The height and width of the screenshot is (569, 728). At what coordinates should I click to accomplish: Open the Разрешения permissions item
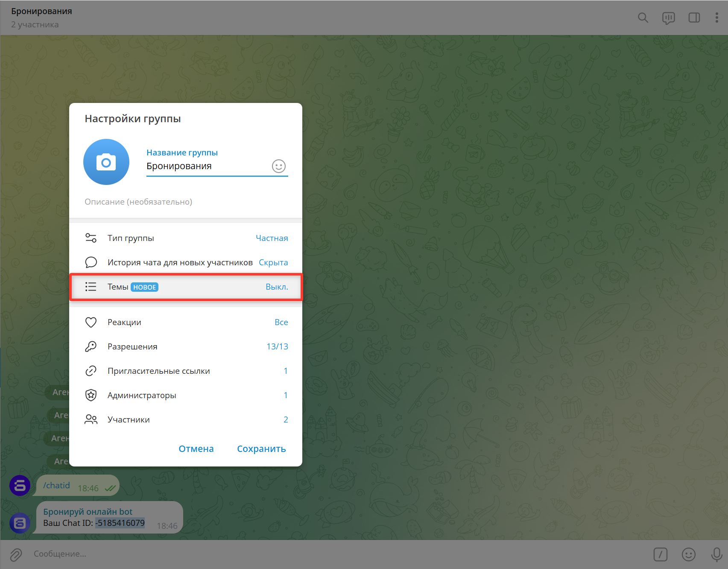point(186,346)
